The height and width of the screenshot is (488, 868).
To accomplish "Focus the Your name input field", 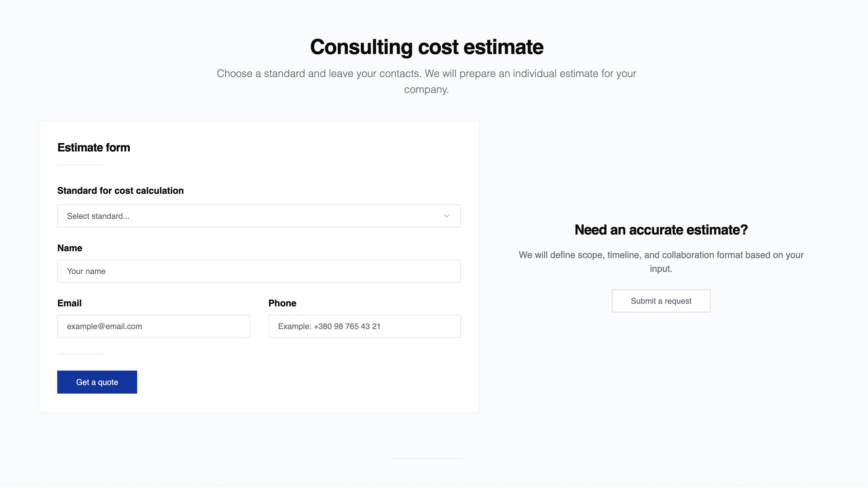I will click(259, 271).
